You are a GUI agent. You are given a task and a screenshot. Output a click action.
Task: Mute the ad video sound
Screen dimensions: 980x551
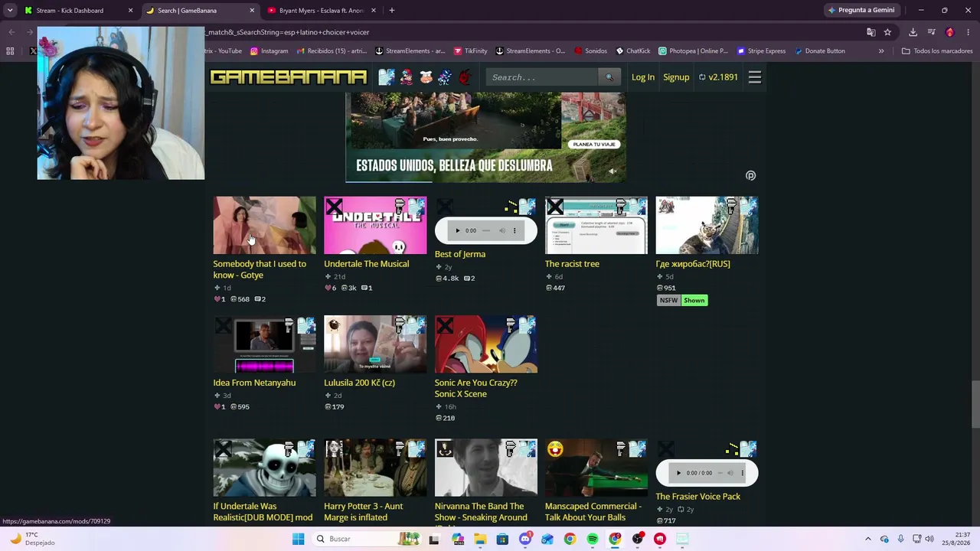(x=612, y=171)
